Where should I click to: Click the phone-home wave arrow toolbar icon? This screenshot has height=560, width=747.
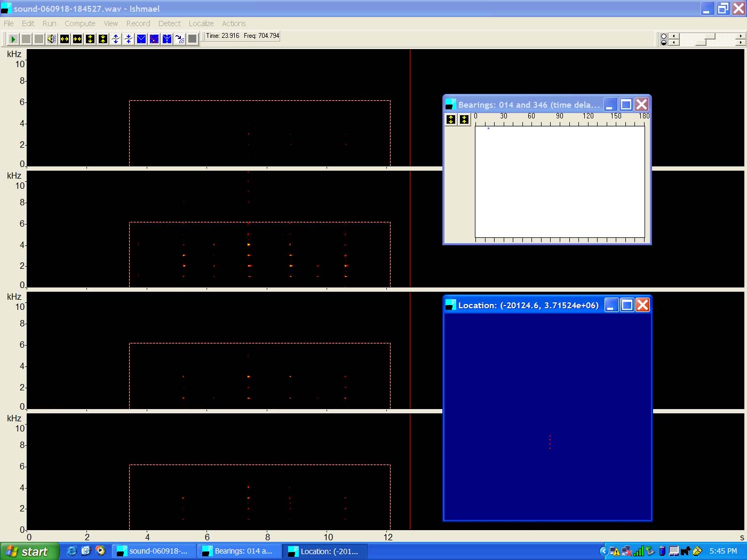tap(180, 39)
